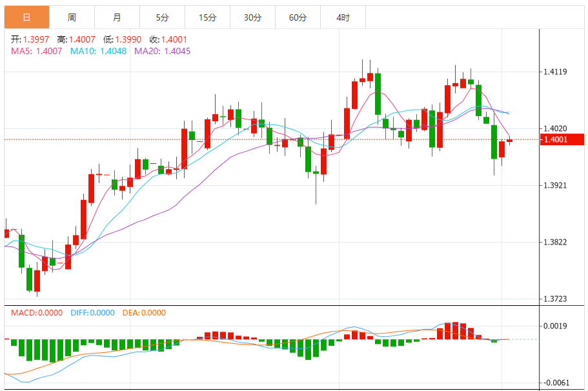The width and height of the screenshot is (588, 391).
Task: Click the 0.0019 MACD axis label
Action: click(x=555, y=326)
